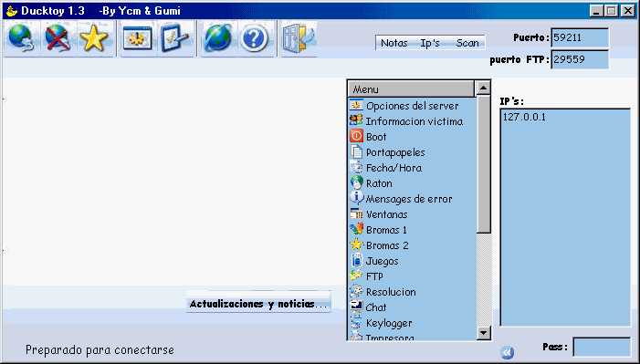640x364 pixels.
Task: Click the Opciones del server icon
Action: click(x=356, y=105)
